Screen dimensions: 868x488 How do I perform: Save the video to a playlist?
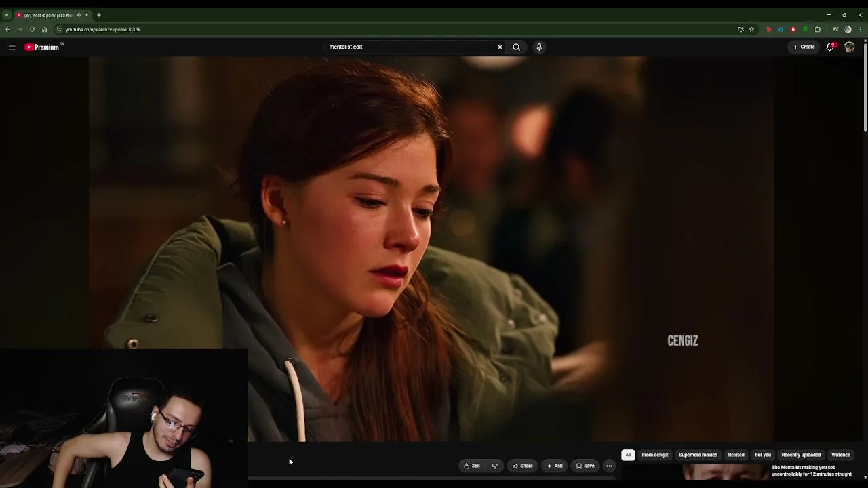pos(585,466)
